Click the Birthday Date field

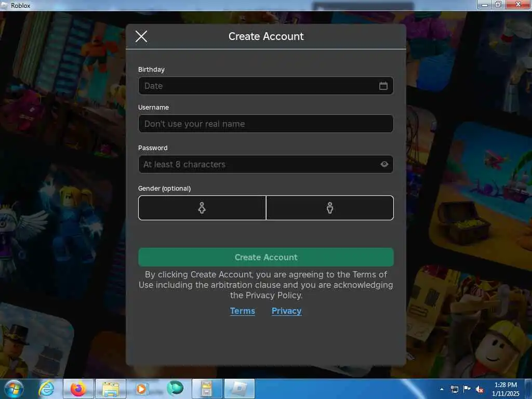(x=265, y=86)
